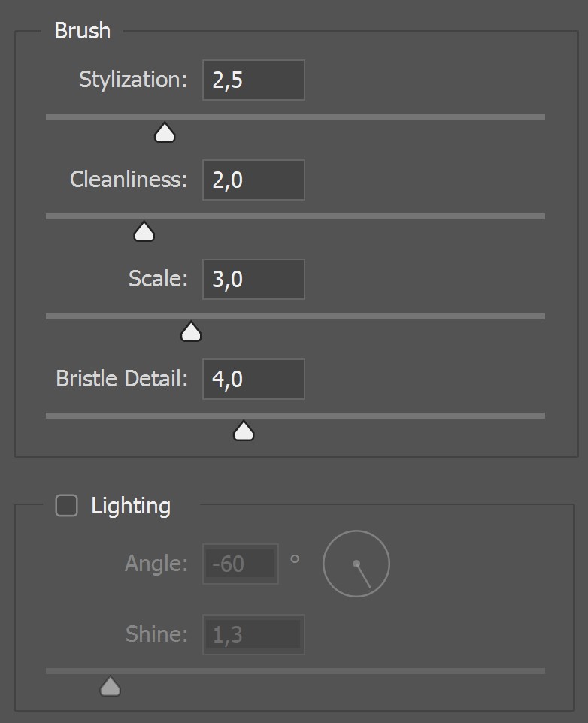Viewport: 588px width, 723px height.
Task: Focus the Bristle Detail value field
Action: [x=253, y=379]
